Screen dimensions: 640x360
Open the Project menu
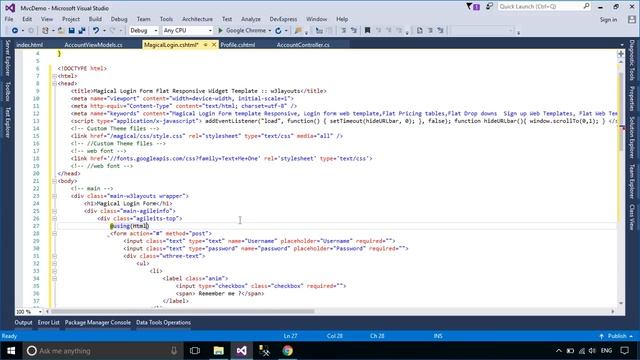pos(71,19)
